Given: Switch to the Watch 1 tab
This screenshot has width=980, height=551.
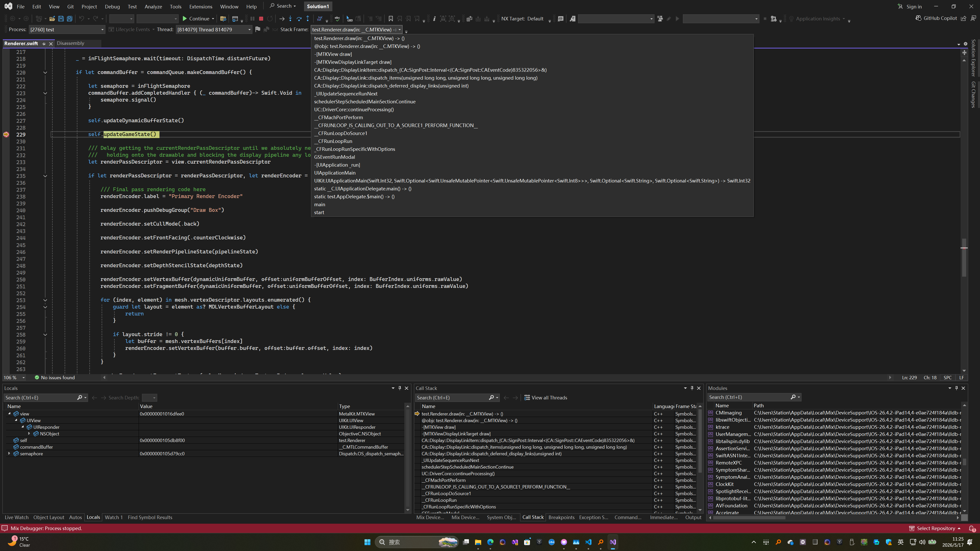Looking at the screenshot, I should click(114, 517).
